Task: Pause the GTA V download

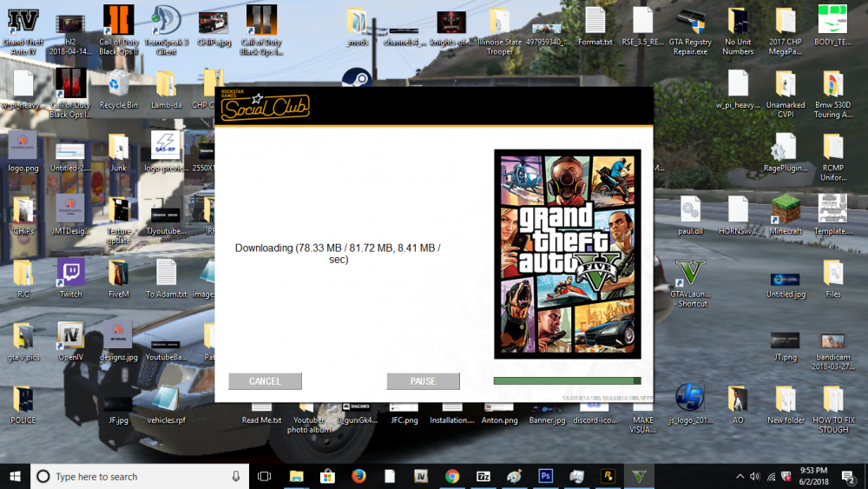Action: pos(423,381)
